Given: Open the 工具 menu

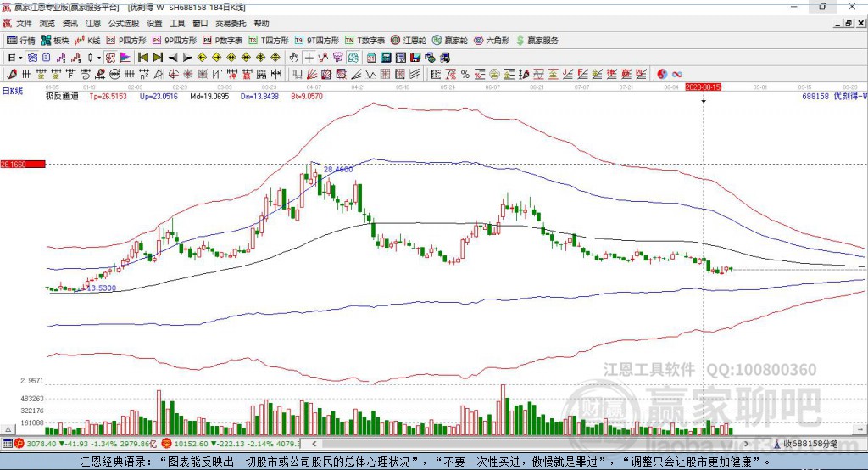Looking at the screenshot, I should (177, 23).
